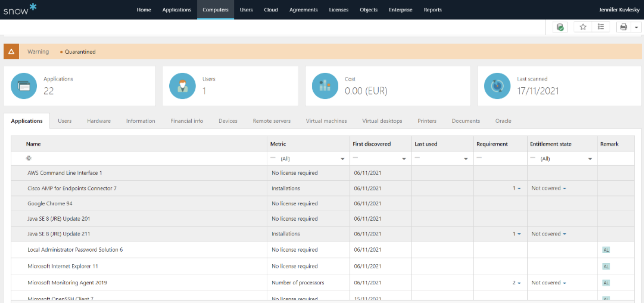The height and width of the screenshot is (303, 644).
Task: Click the database check icon in toolbar
Action: [x=560, y=27]
